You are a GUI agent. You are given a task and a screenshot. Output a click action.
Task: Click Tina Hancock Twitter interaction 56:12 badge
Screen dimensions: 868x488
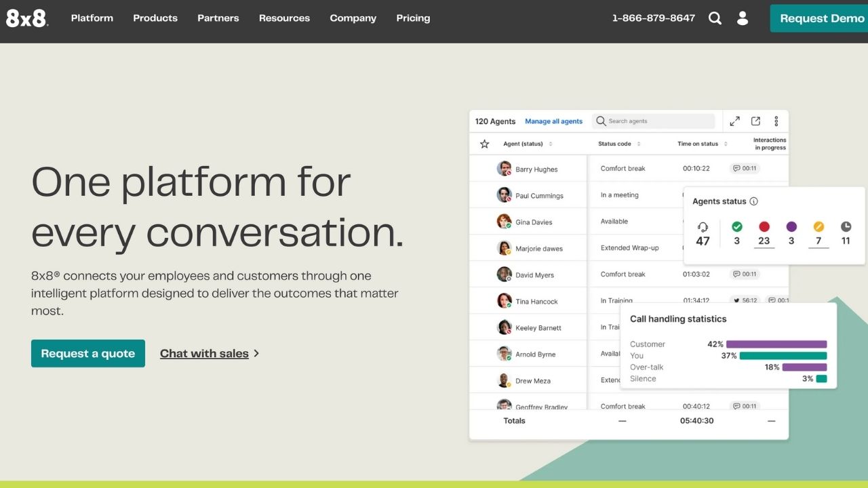(745, 300)
